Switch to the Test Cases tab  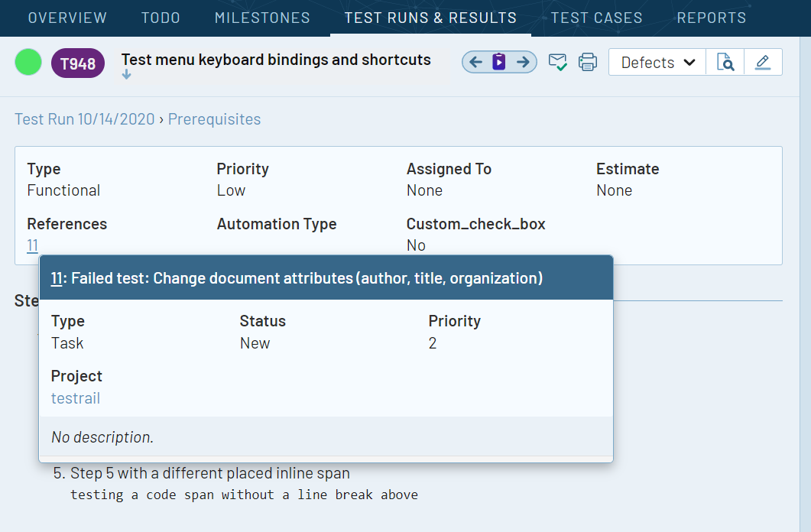(x=596, y=17)
